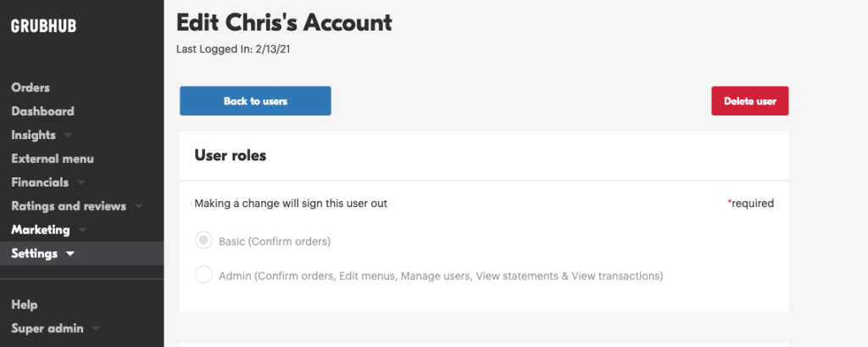Select the Admin role radio button
The image size is (868, 347).
click(x=203, y=274)
